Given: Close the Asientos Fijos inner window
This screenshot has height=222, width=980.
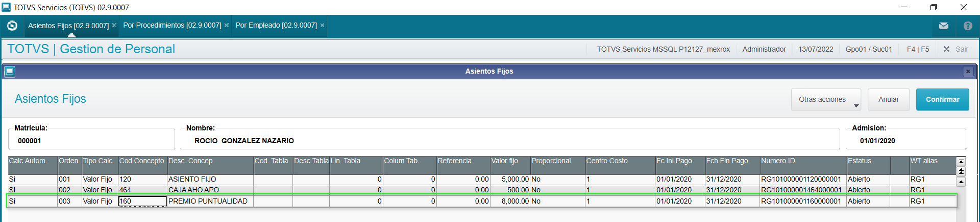Looking at the screenshot, I should (968, 72).
